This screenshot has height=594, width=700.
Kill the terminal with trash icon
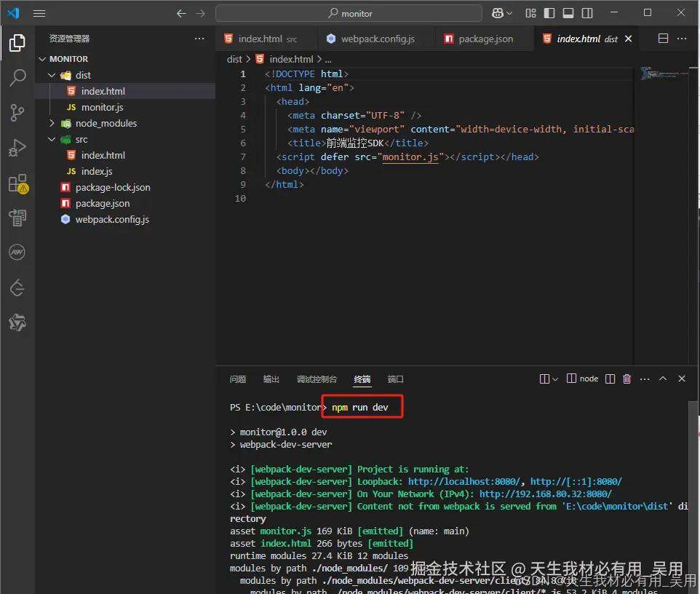click(627, 379)
